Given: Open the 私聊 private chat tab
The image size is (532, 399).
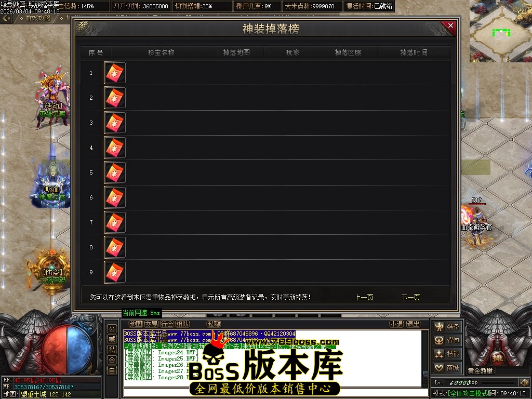Looking at the screenshot, I should click(x=214, y=324).
